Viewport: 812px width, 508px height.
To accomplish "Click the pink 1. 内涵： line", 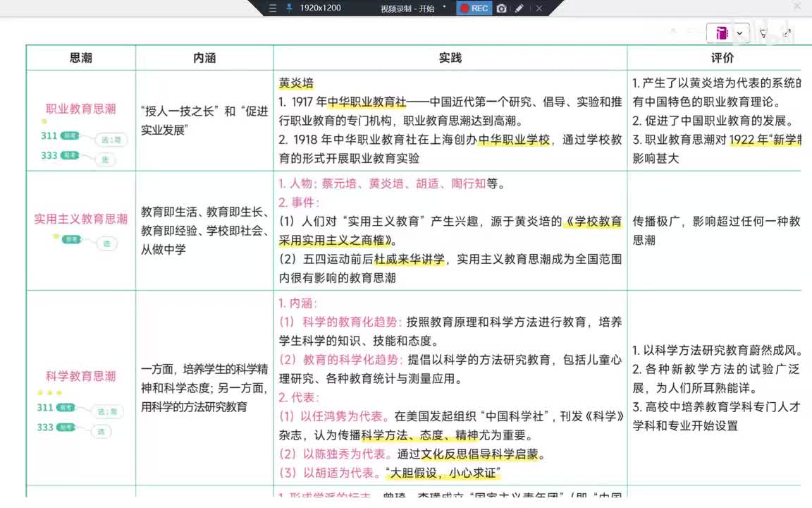I will [297, 303].
